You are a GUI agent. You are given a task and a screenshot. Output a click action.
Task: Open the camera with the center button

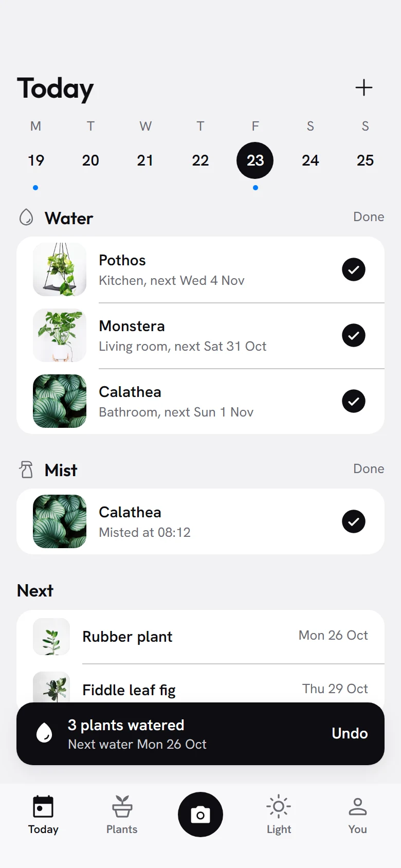pos(200,815)
